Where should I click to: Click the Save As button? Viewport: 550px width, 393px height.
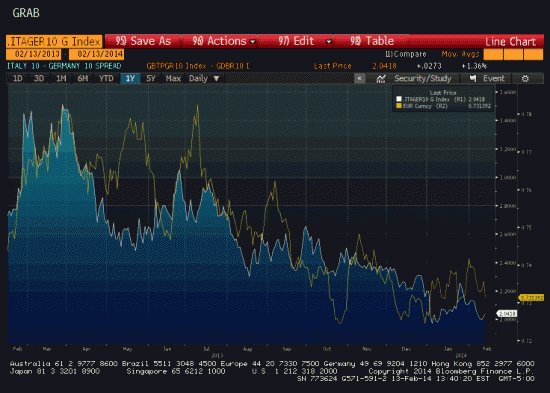(143, 41)
